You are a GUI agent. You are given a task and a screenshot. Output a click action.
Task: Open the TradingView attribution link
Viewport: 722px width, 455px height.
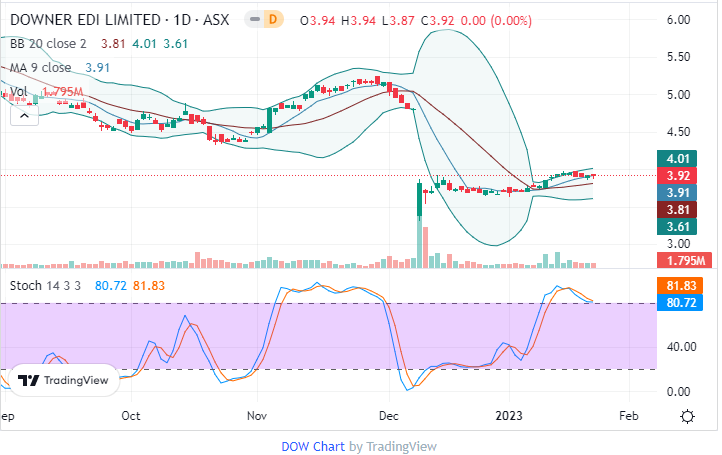click(x=401, y=447)
